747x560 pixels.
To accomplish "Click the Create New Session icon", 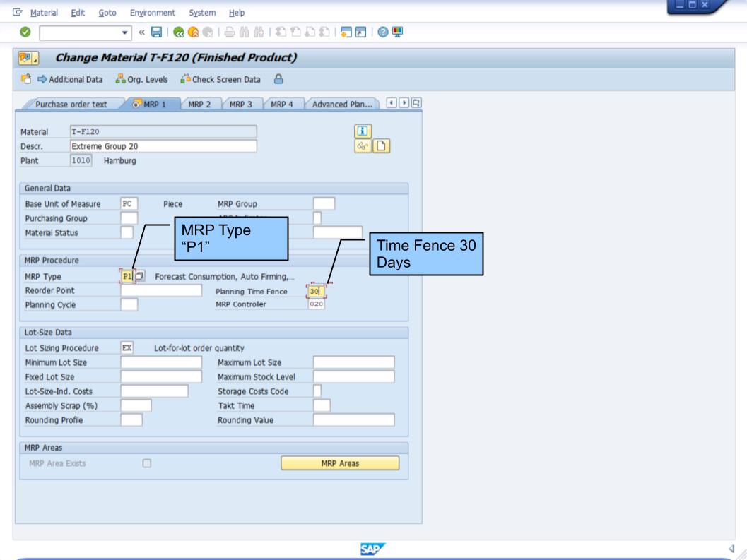I will pos(346,32).
